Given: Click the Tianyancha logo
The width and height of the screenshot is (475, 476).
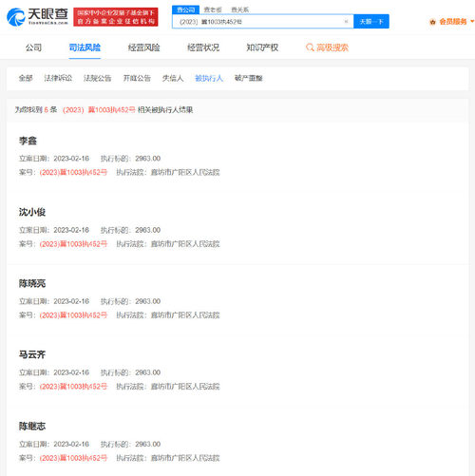Looking at the screenshot, I should [x=37, y=17].
